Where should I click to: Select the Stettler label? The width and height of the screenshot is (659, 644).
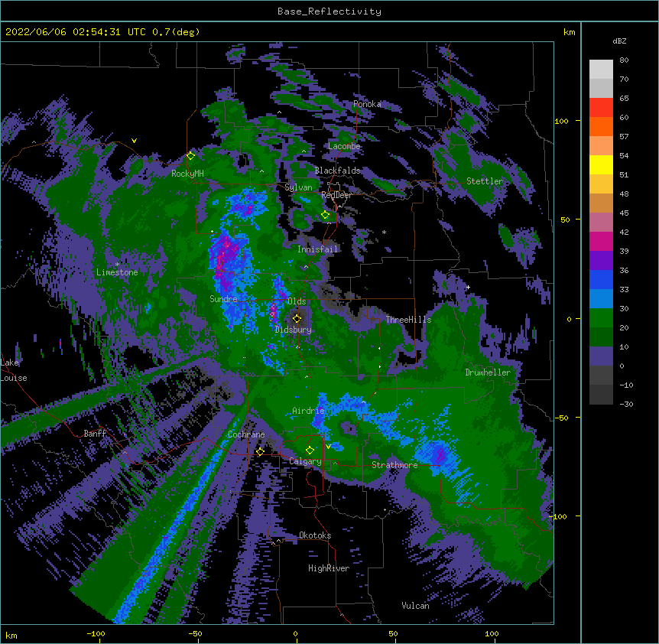click(485, 181)
